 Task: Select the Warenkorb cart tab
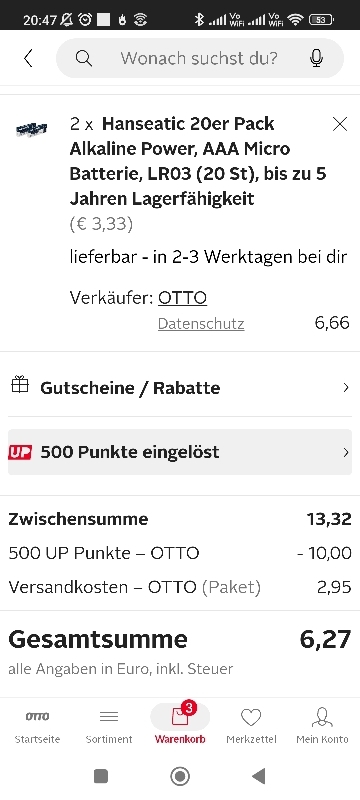(180, 725)
